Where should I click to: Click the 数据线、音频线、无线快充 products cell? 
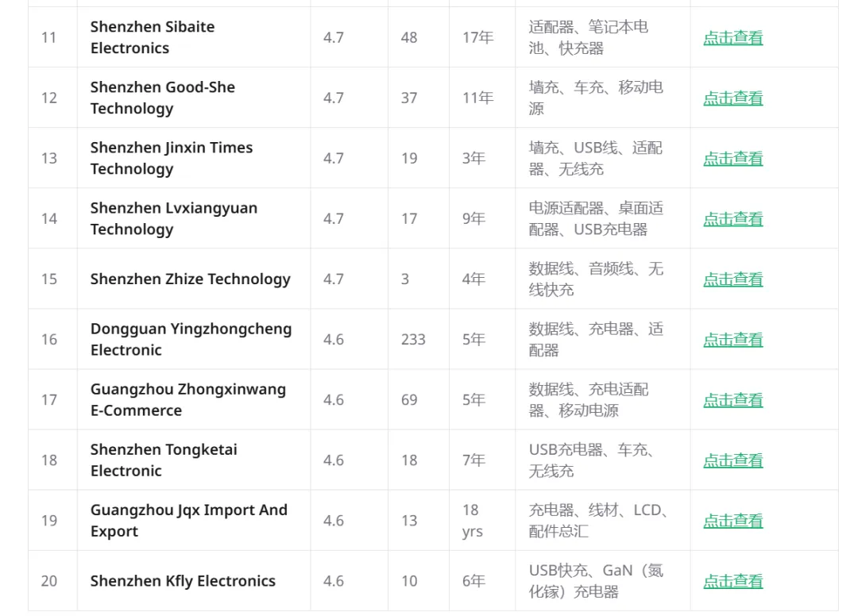coord(596,279)
